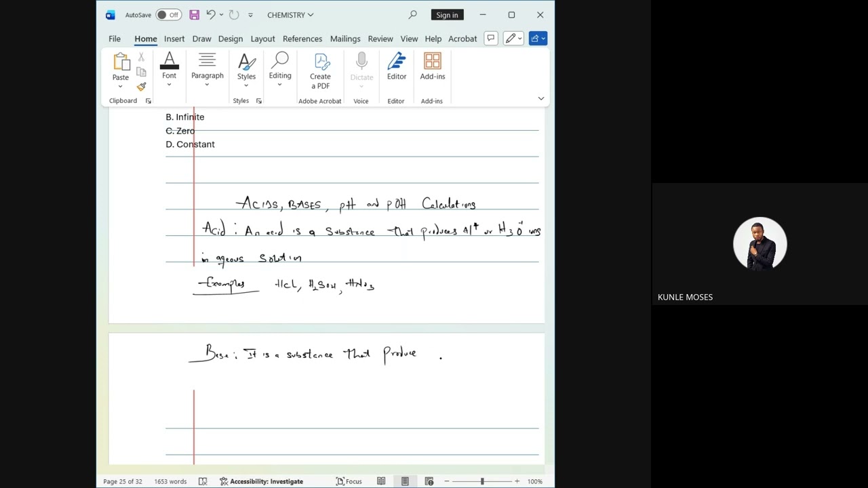Switch to the Insert tab

(x=174, y=39)
